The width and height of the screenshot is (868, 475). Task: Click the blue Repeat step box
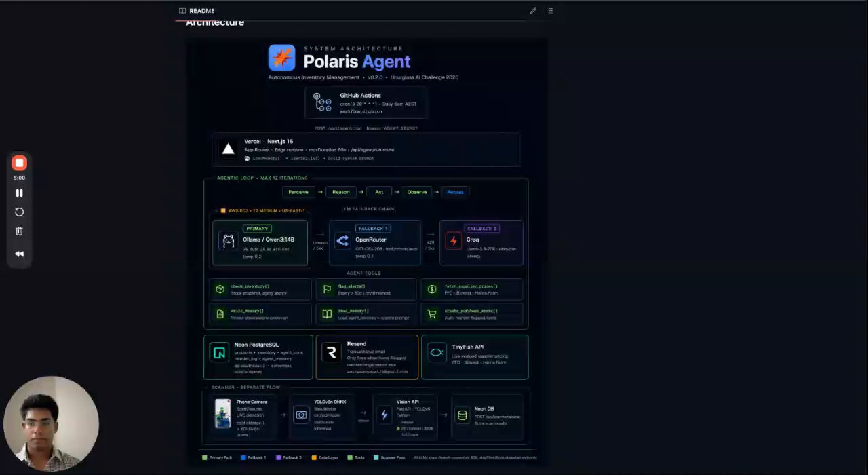(455, 192)
